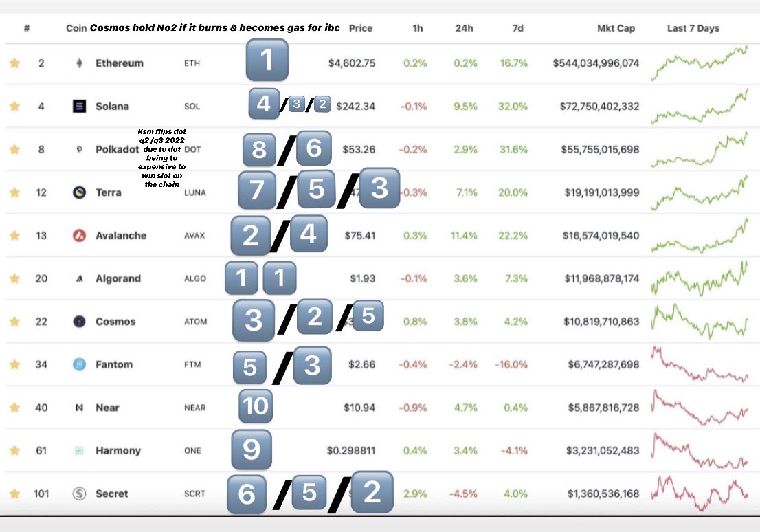The width and height of the screenshot is (760, 532).
Task: Sort by the 24h change column
Action: tap(464, 28)
